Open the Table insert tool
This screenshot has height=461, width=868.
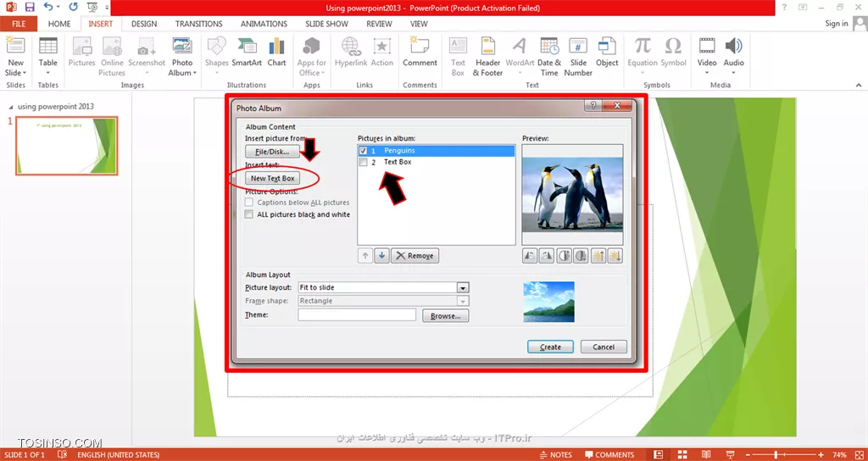(x=48, y=58)
